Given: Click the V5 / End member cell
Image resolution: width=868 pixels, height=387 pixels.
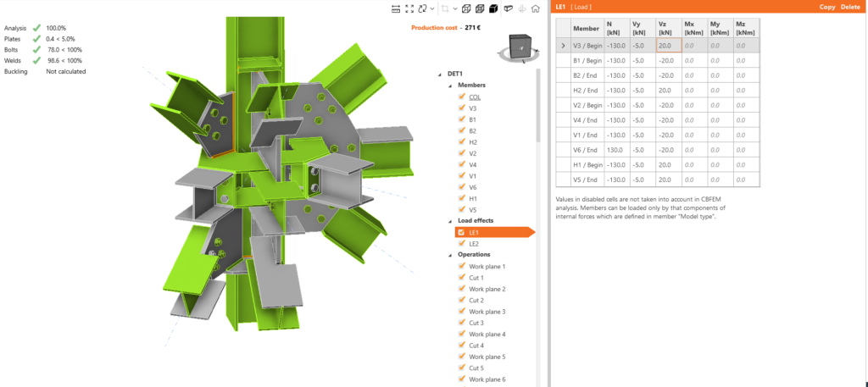Looking at the screenshot, I should pyautogui.click(x=587, y=180).
